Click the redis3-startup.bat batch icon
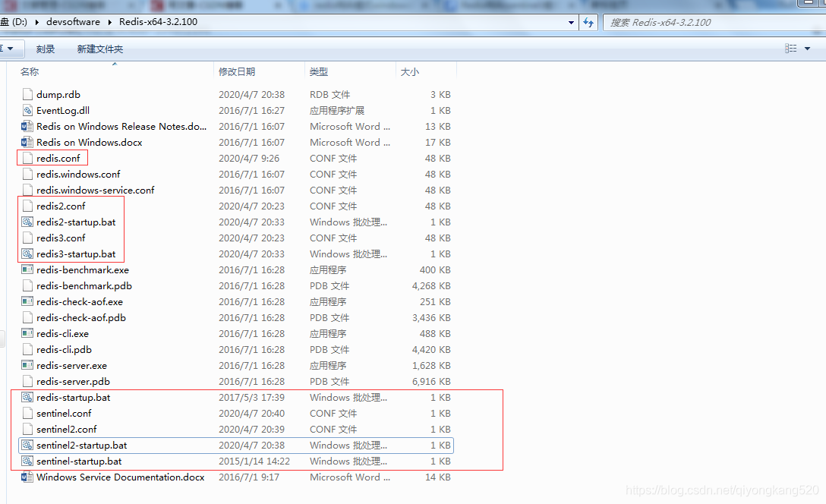 click(27, 254)
